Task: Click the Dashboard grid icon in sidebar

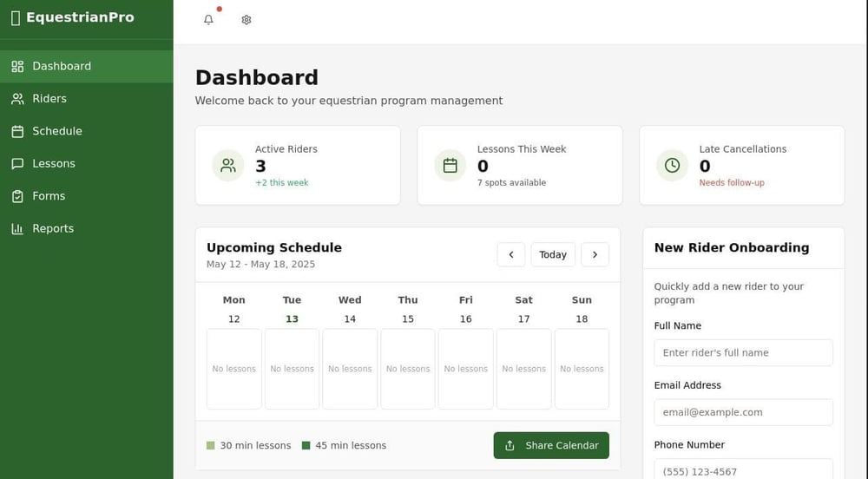Action: tap(17, 66)
